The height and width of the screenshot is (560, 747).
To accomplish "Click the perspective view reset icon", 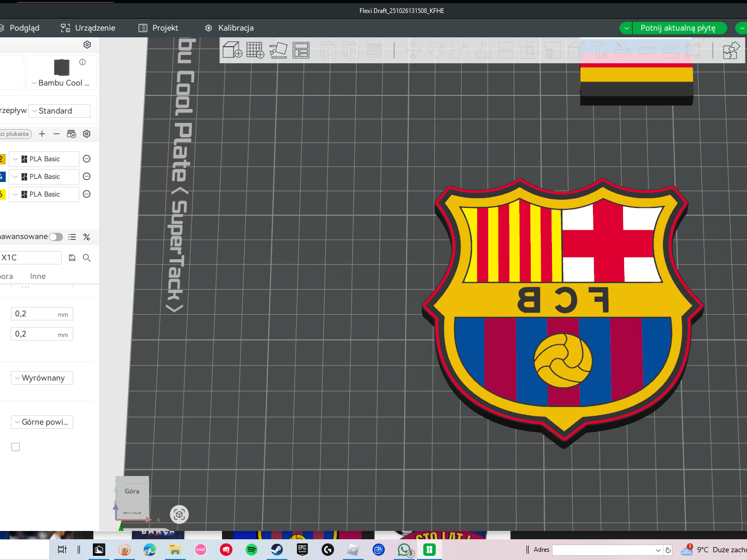I will 179,514.
